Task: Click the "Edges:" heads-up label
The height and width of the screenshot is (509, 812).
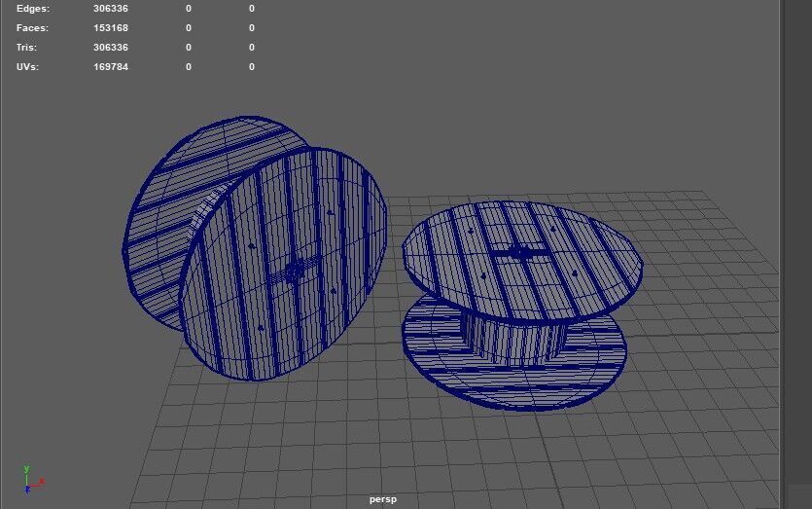Action: pos(33,9)
